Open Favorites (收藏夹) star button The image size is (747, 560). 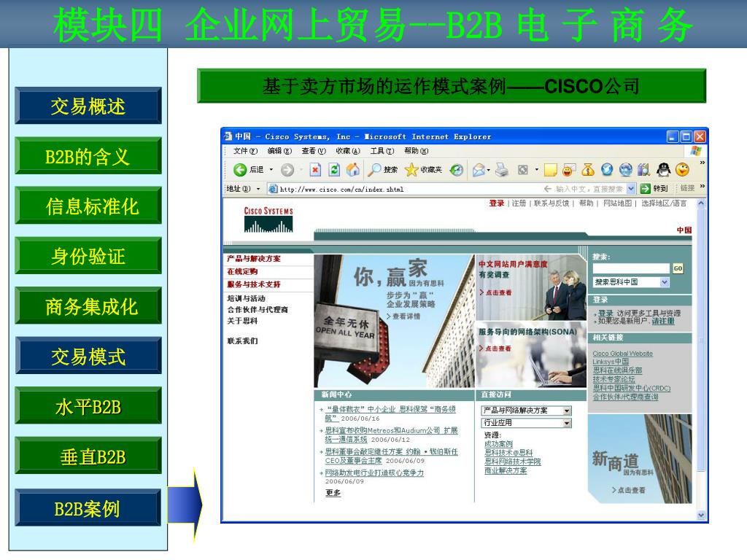click(x=424, y=169)
